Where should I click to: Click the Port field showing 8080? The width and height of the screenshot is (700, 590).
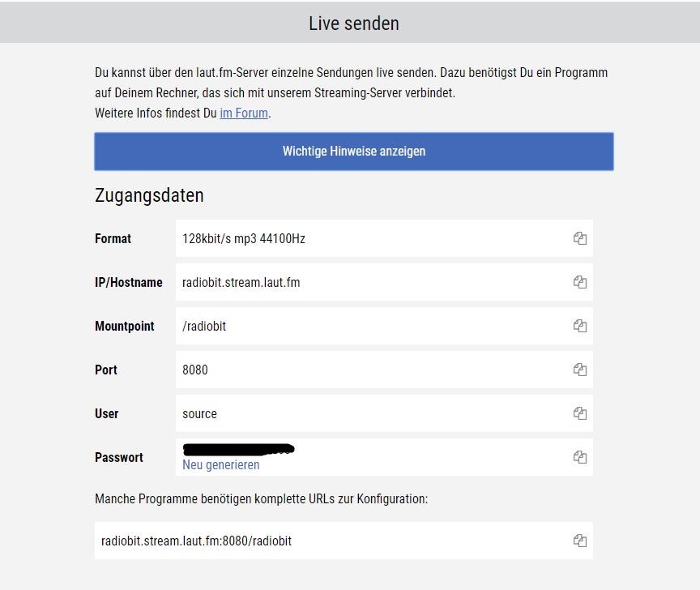(x=384, y=370)
